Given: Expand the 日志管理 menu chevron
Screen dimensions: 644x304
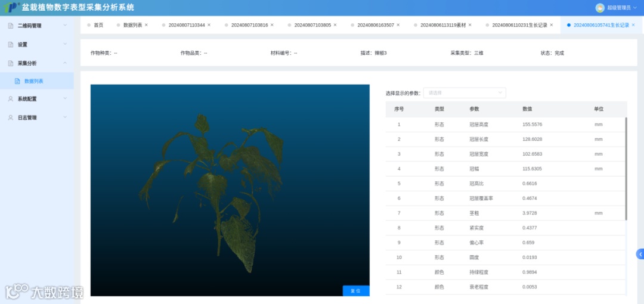Looking at the screenshot, I should (65, 117).
